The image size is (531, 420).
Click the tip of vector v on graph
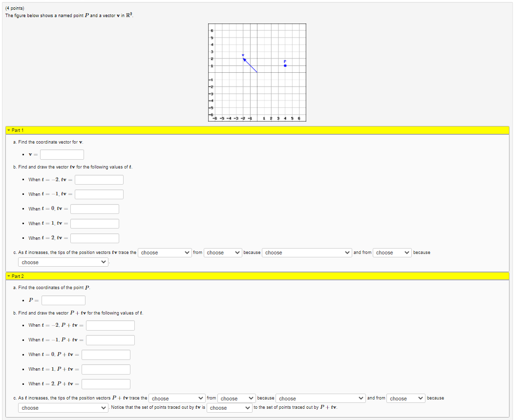243,59
